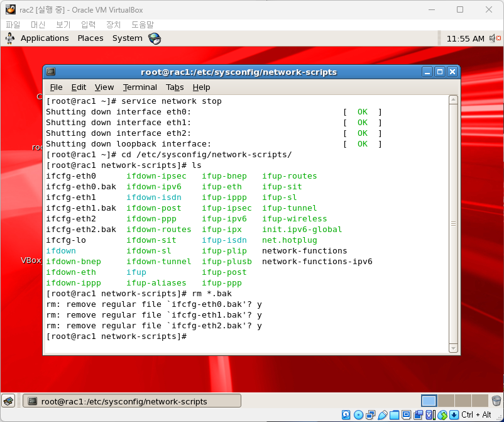
Task: Click the terminal title bar text
Action: tap(239, 72)
